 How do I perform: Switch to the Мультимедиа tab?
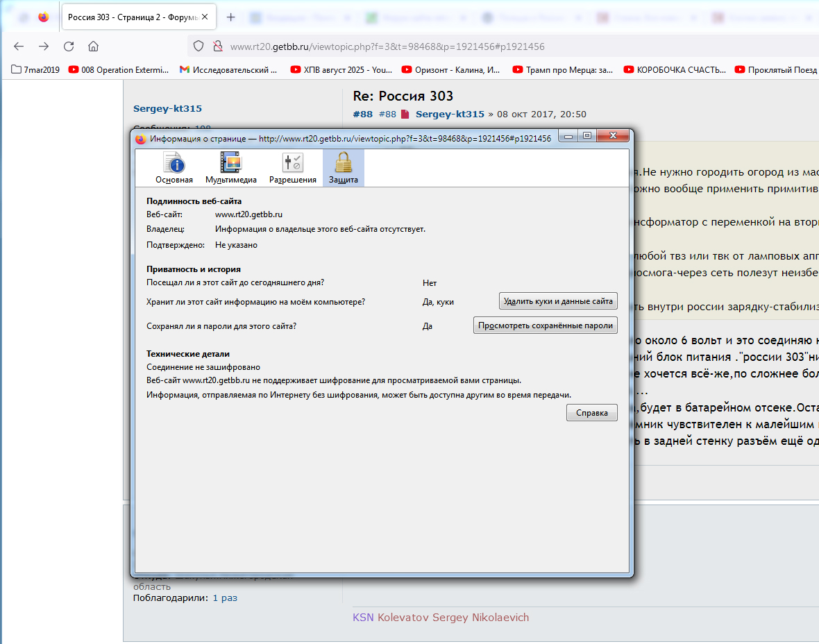pyautogui.click(x=230, y=169)
